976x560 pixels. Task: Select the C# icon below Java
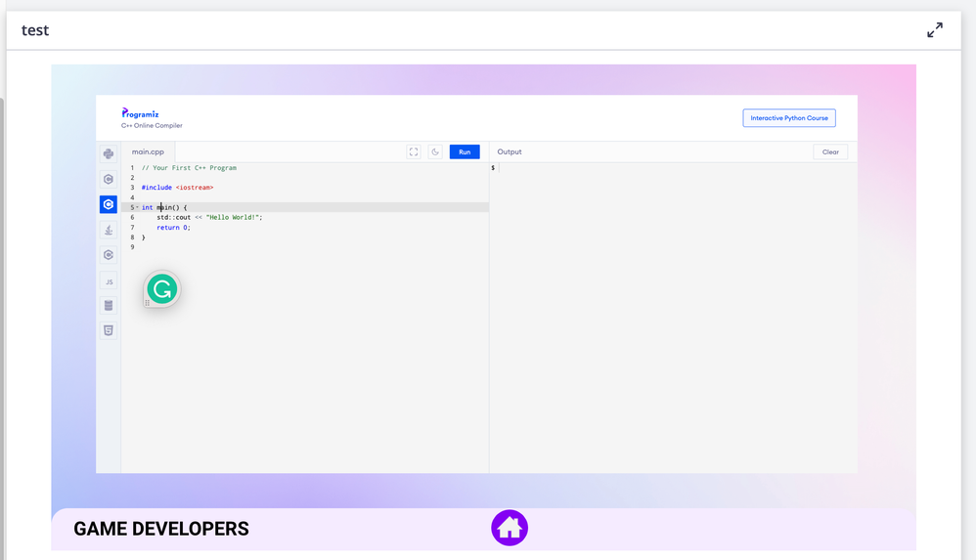[x=109, y=255]
